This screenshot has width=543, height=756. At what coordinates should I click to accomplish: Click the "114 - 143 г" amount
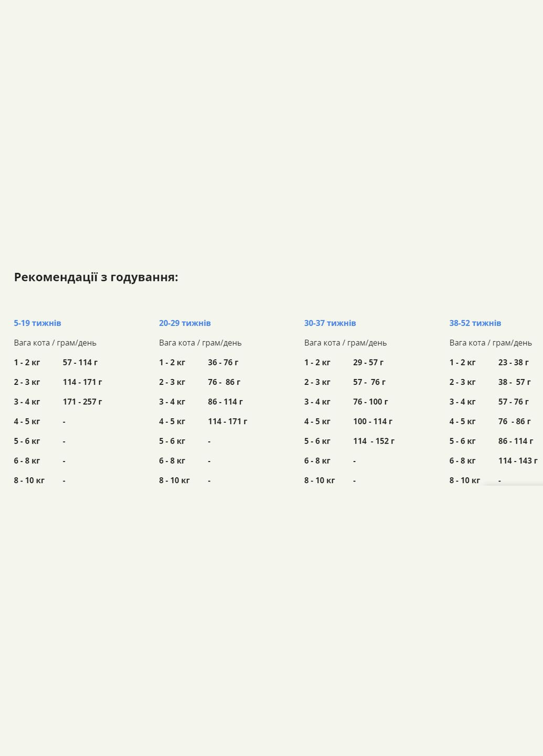point(518,461)
